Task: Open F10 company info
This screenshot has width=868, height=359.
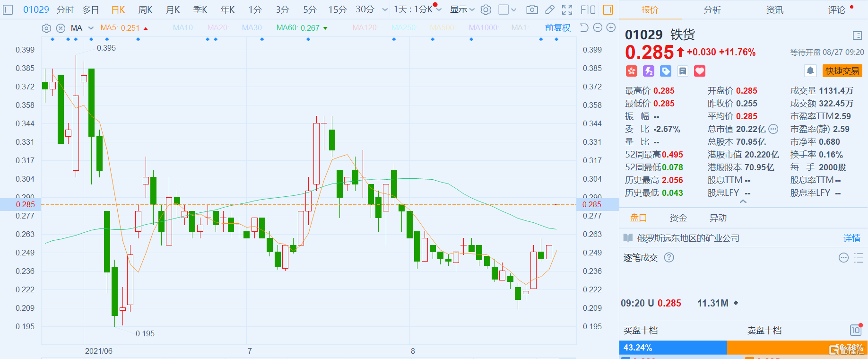Action: pos(588,9)
